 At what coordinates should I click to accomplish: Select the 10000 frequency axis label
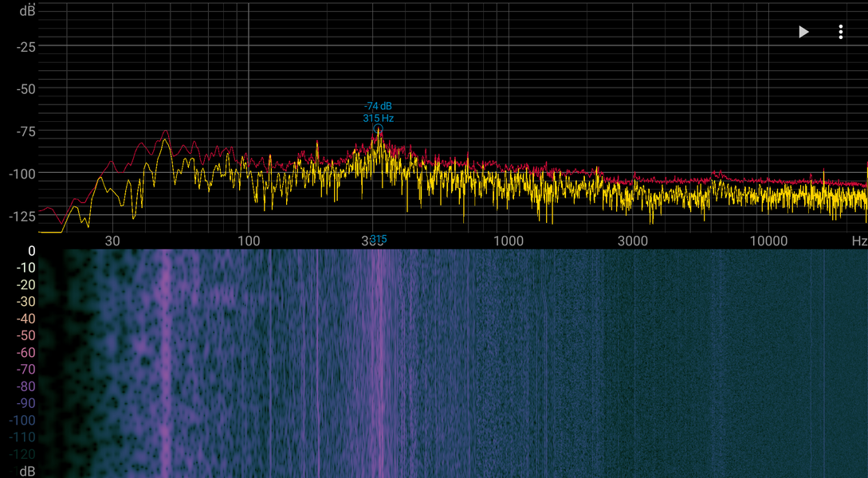coord(768,241)
